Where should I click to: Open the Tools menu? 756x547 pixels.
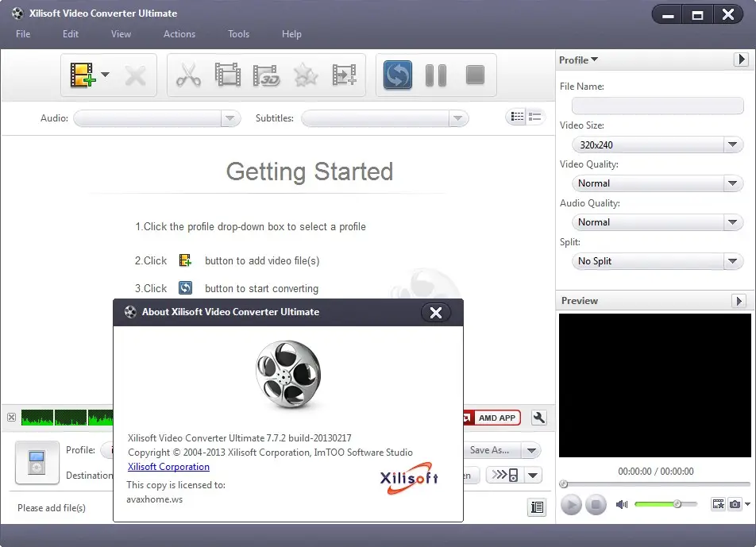[239, 33]
